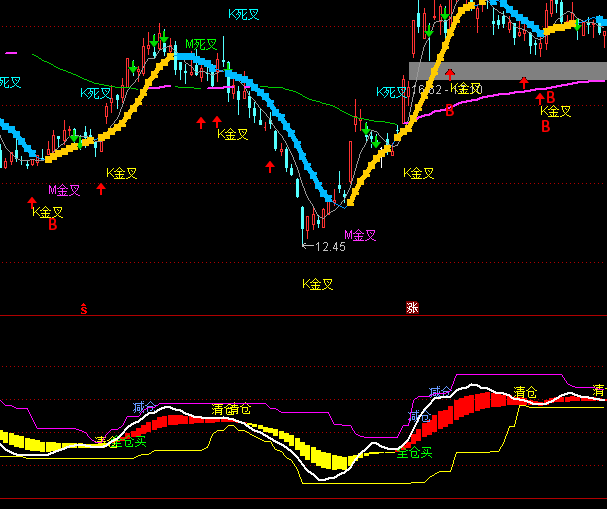Click the red $ marker on divider
Viewport: 607px width, 509px height.
(85, 308)
